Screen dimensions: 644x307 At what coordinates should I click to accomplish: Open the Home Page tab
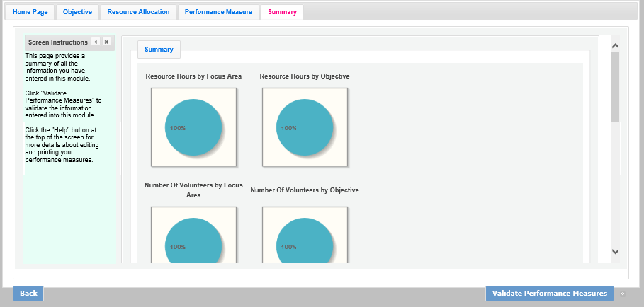coord(30,12)
